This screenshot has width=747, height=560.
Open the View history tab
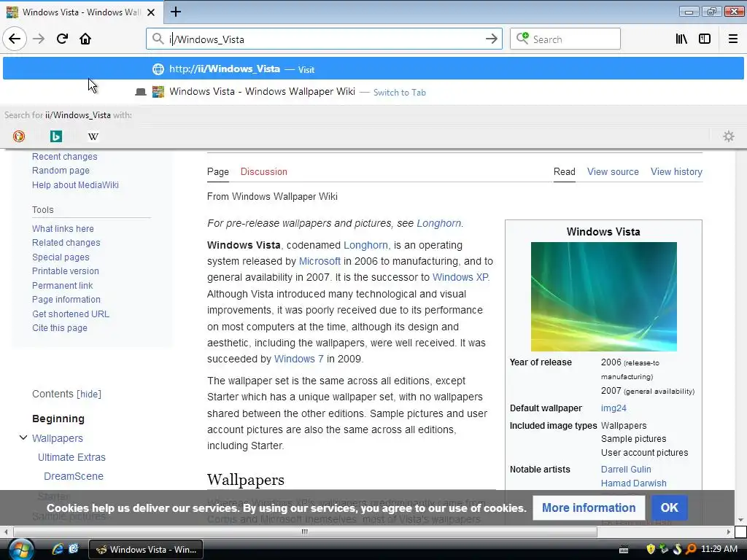tap(676, 172)
